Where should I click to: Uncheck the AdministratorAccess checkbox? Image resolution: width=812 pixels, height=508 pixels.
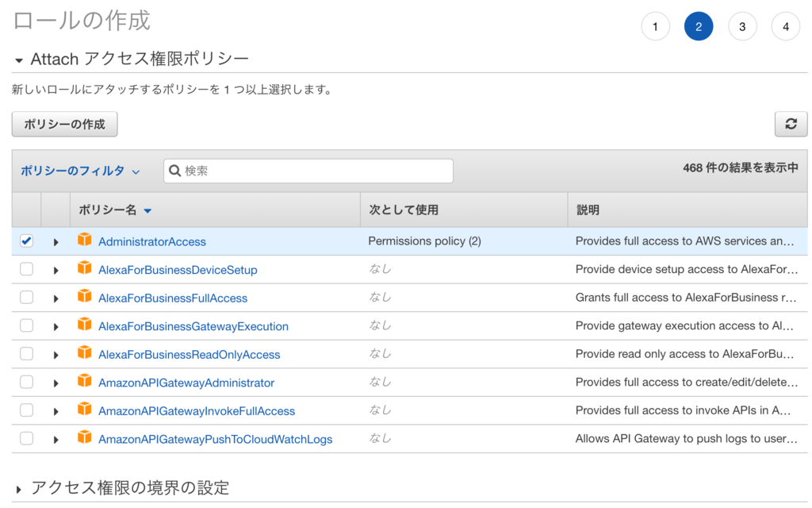coord(26,241)
